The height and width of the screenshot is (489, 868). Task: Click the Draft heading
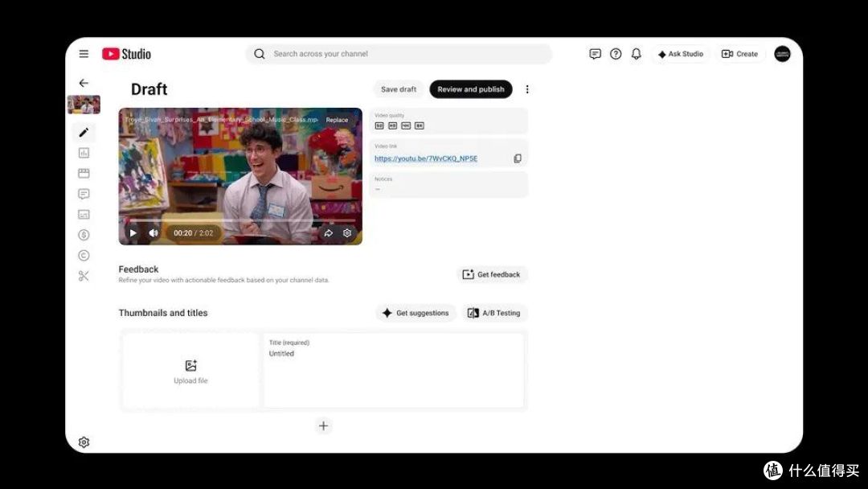tap(149, 89)
